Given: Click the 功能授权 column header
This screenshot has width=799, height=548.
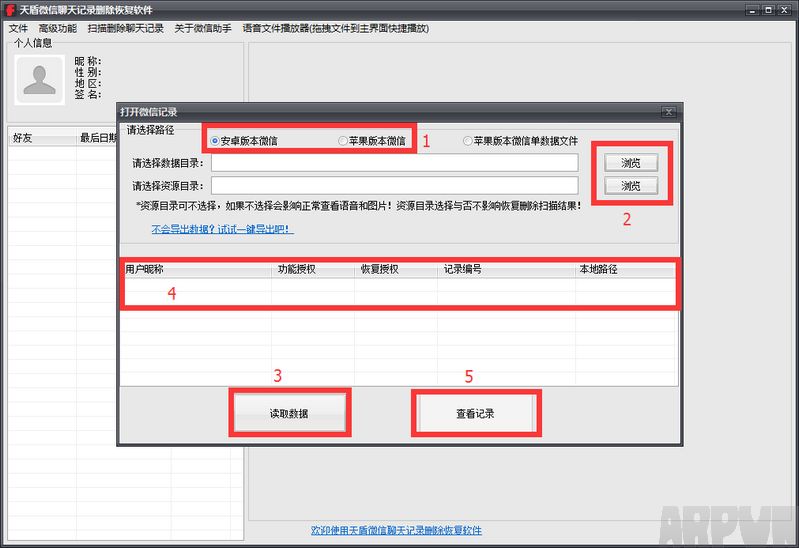Looking at the screenshot, I should 313,269.
